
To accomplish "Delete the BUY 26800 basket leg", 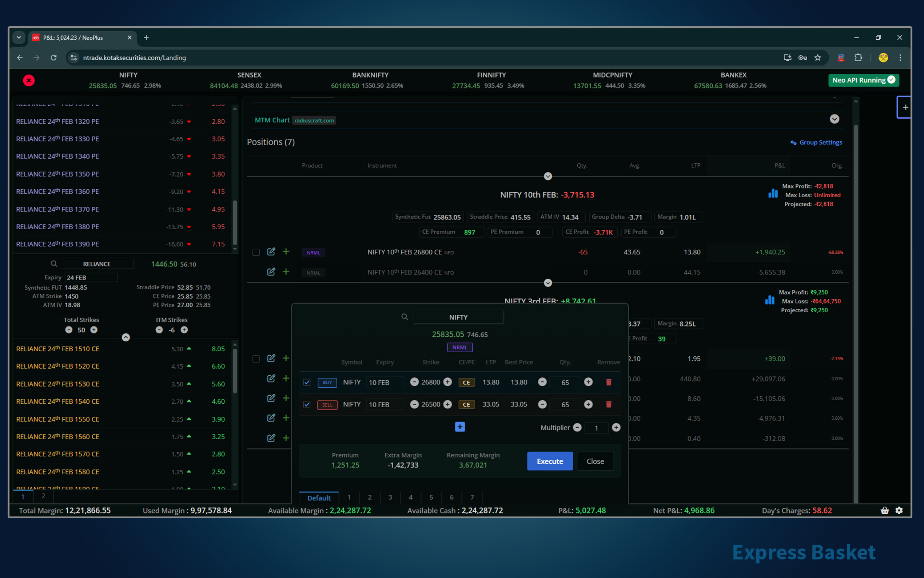I will [x=609, y=382].
